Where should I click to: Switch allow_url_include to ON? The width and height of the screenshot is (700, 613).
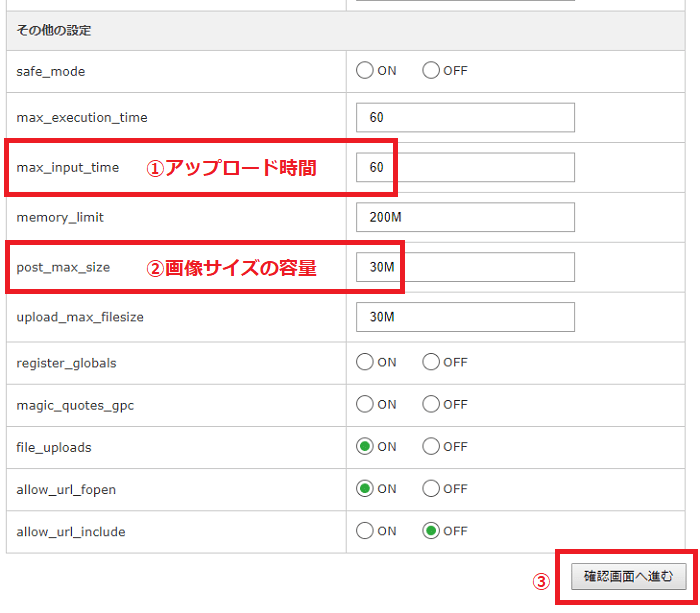[x=365, y=531]
